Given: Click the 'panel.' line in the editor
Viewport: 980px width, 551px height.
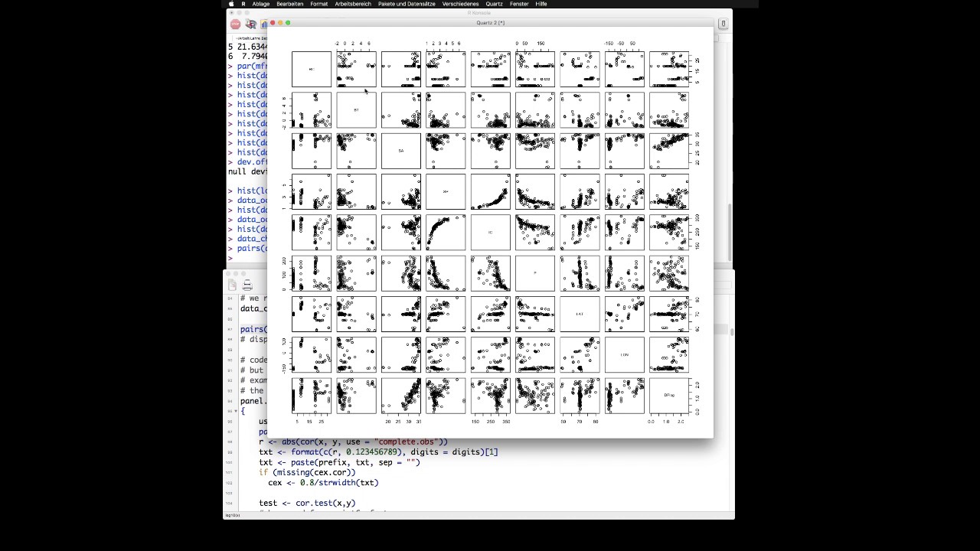Looking at the screenshot, I should (x=253, y=401).
